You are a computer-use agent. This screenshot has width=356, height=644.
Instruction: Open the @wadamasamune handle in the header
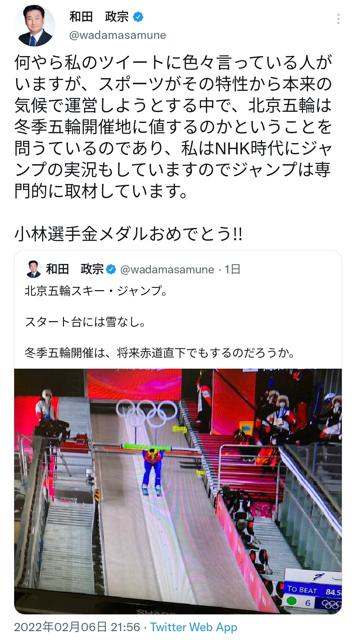(118, 35)
